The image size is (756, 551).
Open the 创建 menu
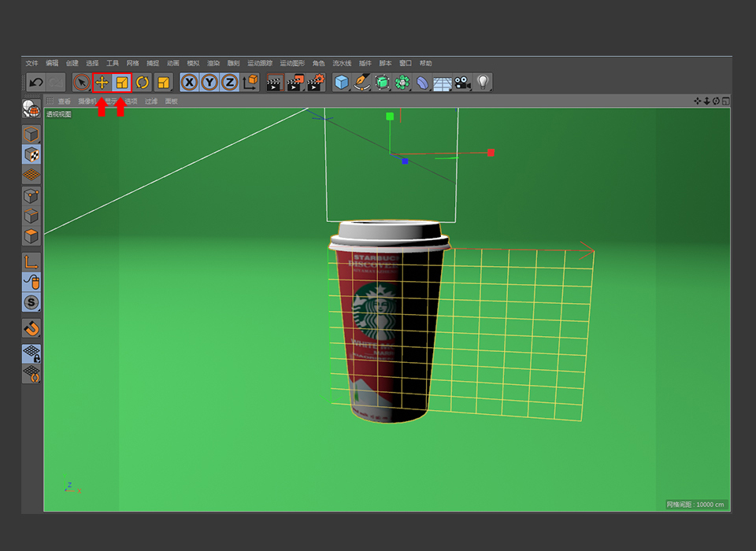coord(72,63)
